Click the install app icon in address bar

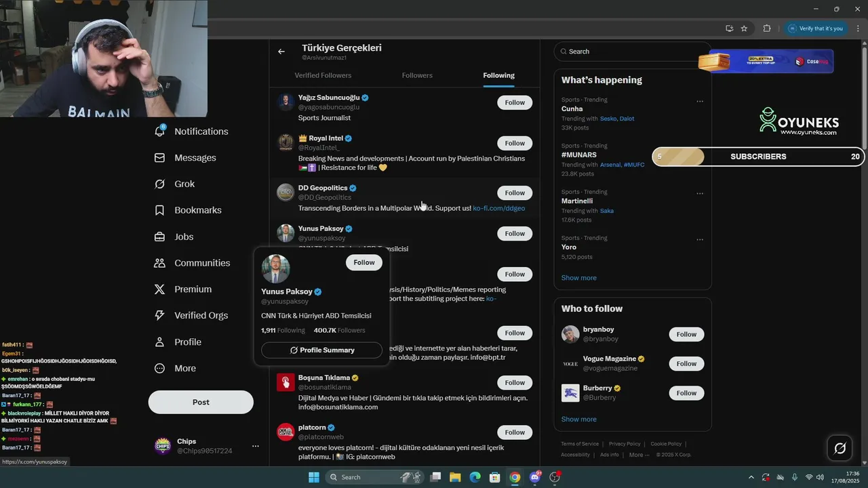pyautogui.click(x=729, y=28)
